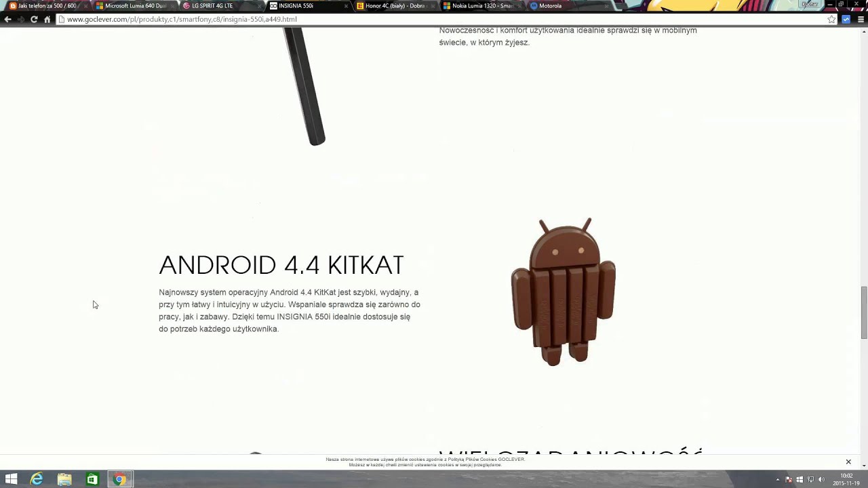868x488 pixels.
Task: Click the cookie policy notice text
Action: pyautogui.click(x=425, y=462)
